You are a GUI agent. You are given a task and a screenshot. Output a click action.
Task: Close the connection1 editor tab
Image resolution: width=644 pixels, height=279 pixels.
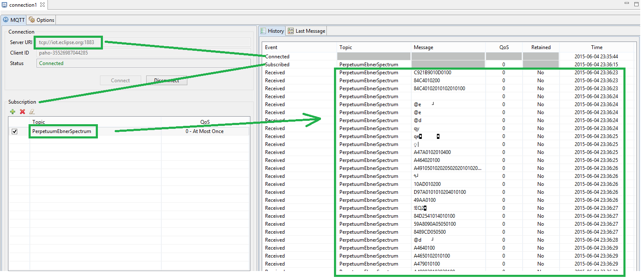click(42, 5)
